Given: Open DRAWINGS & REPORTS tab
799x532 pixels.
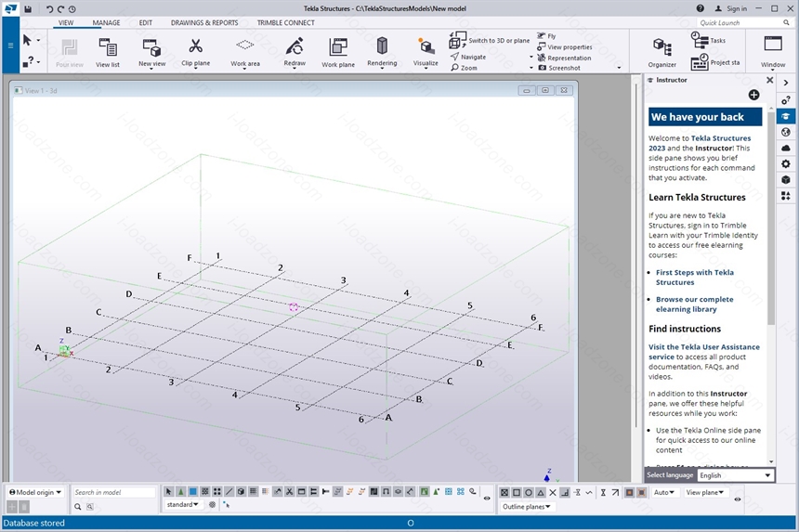Looking at the screenshot, I should click(x=204, y=23).
